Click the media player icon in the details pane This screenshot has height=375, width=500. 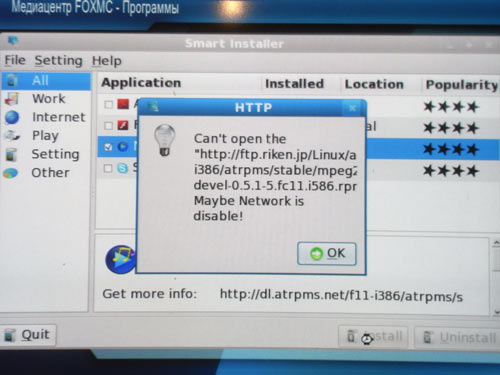[x=121, y=259]
